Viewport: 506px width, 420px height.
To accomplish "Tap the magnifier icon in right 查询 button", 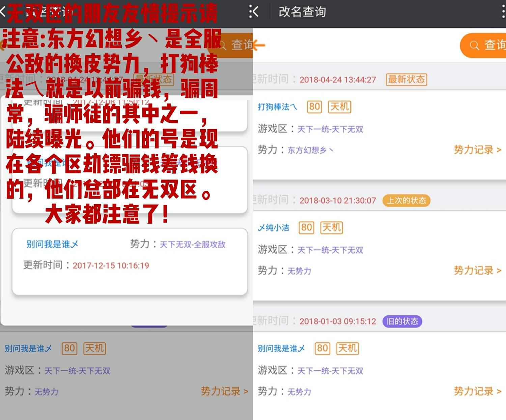I will (x=474, y=46).
